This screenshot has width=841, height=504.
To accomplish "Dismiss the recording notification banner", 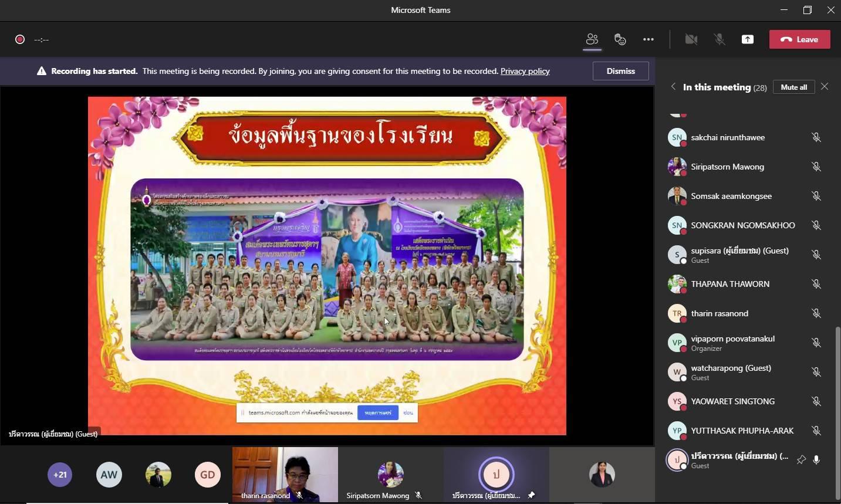I will coord(620,71).
